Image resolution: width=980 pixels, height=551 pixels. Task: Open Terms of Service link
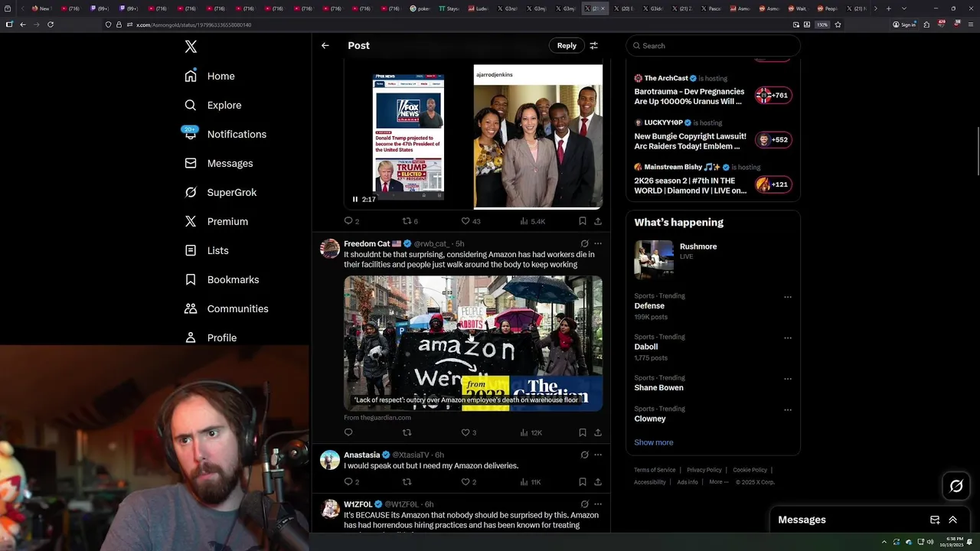point(655,470)
